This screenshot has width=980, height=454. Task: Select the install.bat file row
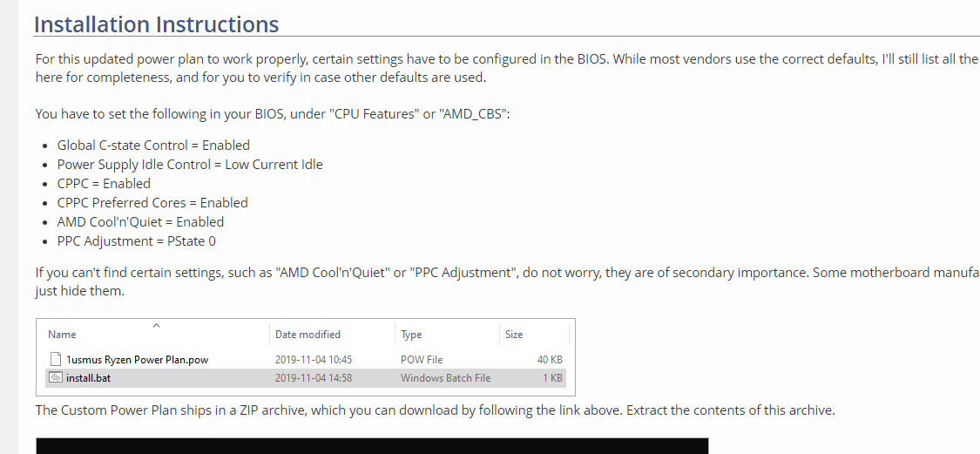306,377
